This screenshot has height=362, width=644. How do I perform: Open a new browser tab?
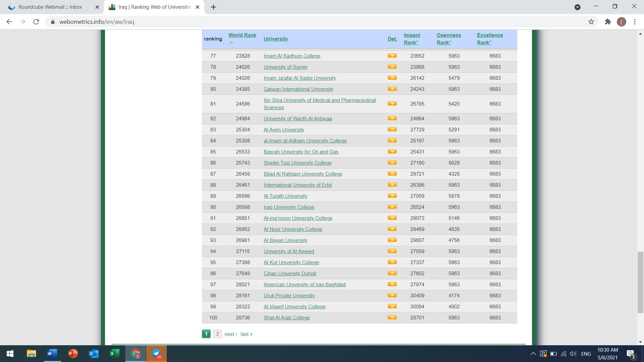click(213, 7)
